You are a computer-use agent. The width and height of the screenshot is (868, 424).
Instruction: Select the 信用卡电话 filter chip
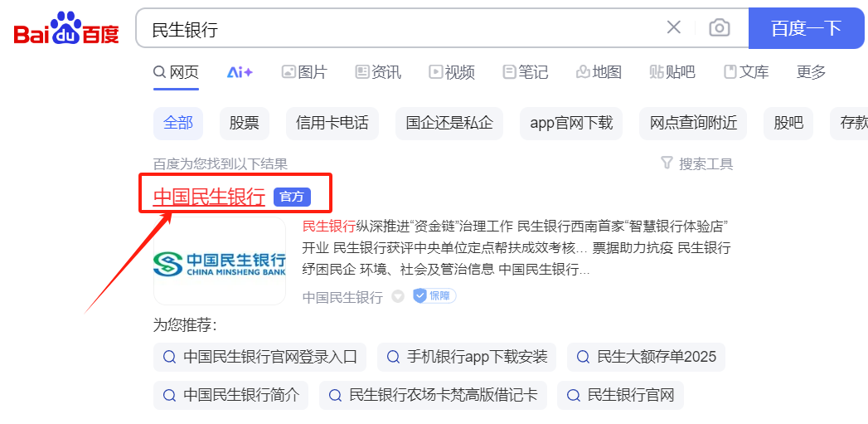pyautogui.click(x=332, y=123)
